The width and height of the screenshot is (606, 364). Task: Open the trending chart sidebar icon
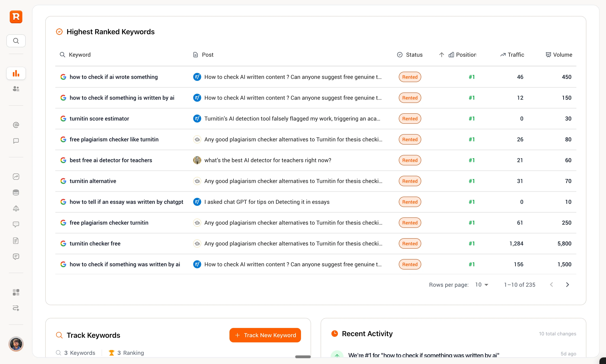(x=16, y=177)
